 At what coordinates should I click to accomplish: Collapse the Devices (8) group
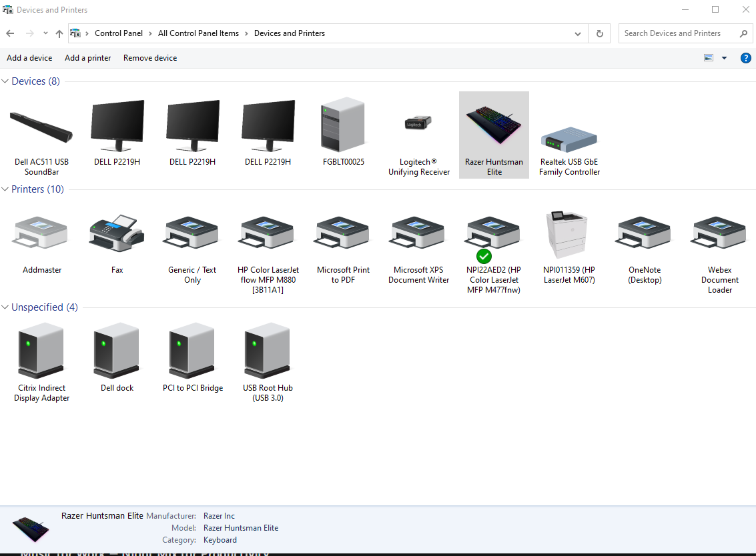tap(5, 81)
